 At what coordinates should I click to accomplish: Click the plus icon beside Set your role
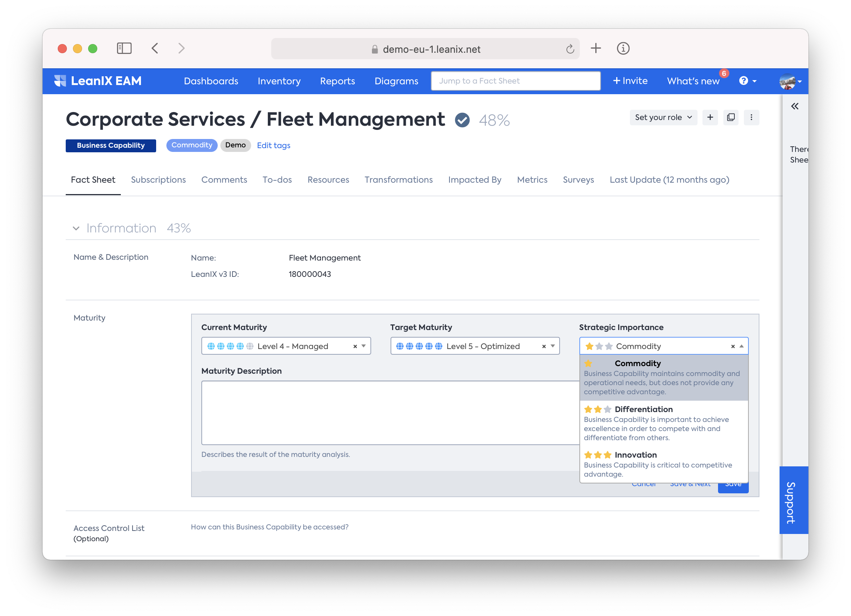[x=710, y=117]
